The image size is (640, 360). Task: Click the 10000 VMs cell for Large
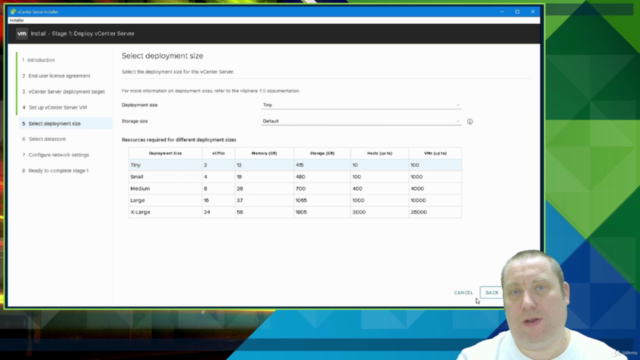pyautogui.click(x=435, y=200)
